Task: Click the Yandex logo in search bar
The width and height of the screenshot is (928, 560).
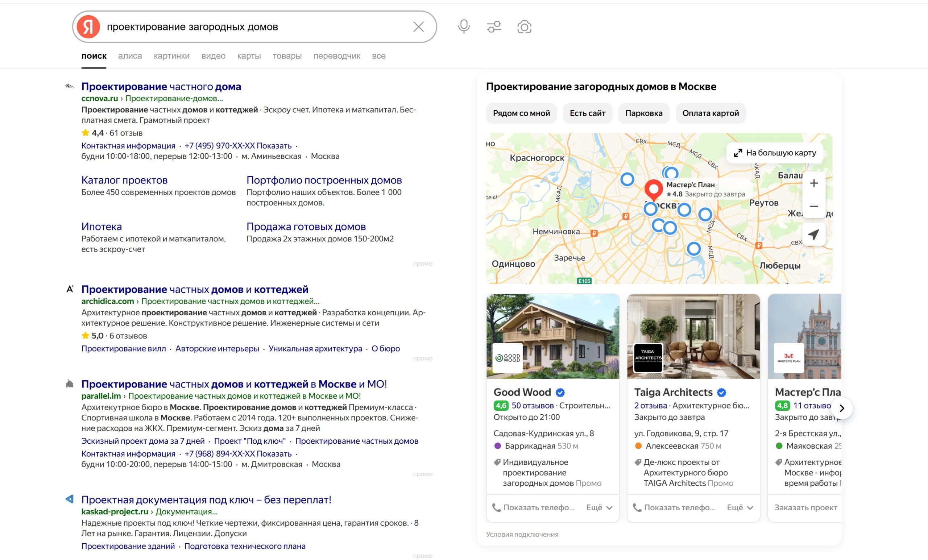Action: 88,27
